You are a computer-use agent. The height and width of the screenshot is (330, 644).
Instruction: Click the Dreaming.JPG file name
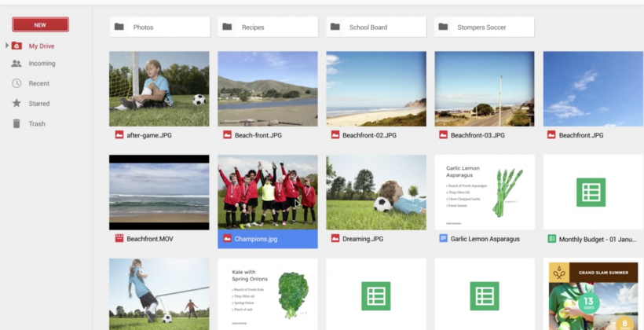pyautogui.click(x=362, y=238)
